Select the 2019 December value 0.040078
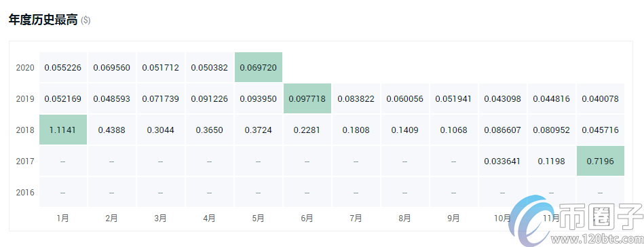The height and width of the screenshot is (247, 644). (x=601, y=98)
